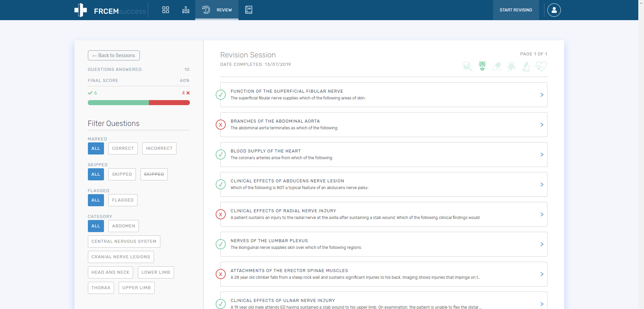
Task: Click the Start Revising button
Action: point(516,10)
